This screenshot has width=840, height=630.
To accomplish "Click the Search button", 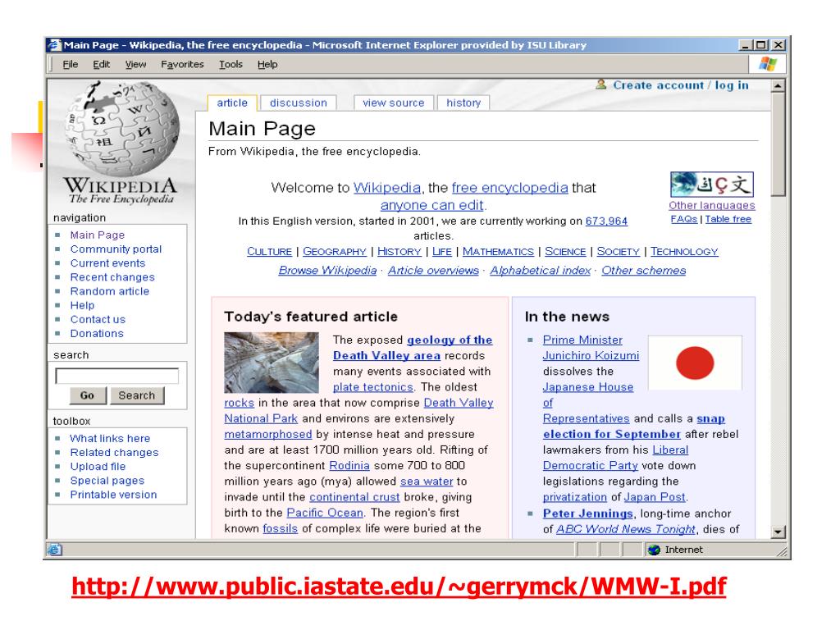I will pyautogui.click(x=137, y=395).
